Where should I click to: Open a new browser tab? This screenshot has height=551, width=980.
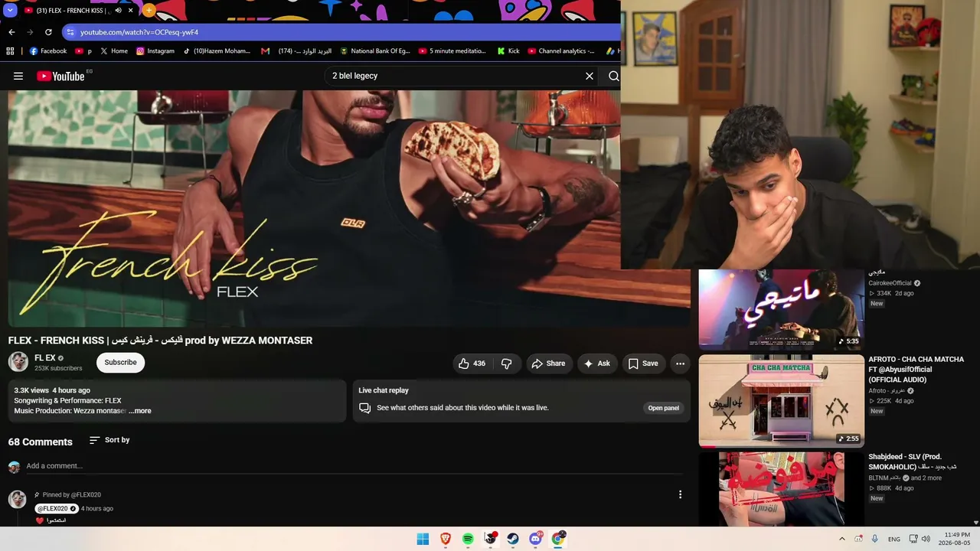click(149, 11)
